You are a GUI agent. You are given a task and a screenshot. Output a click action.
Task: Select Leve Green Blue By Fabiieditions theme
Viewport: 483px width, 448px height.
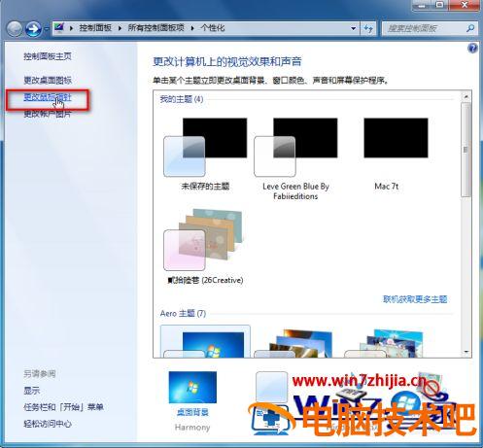[x=295, y=158]
